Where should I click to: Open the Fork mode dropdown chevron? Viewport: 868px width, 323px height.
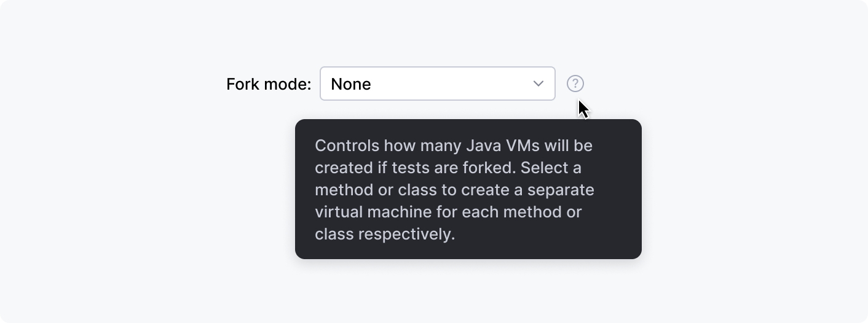pos(539,84)
